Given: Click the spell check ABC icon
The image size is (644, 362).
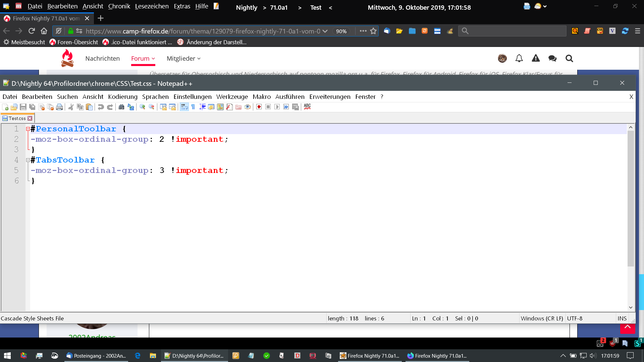Looking at the screenshot, I should click(x=307, y=107).
